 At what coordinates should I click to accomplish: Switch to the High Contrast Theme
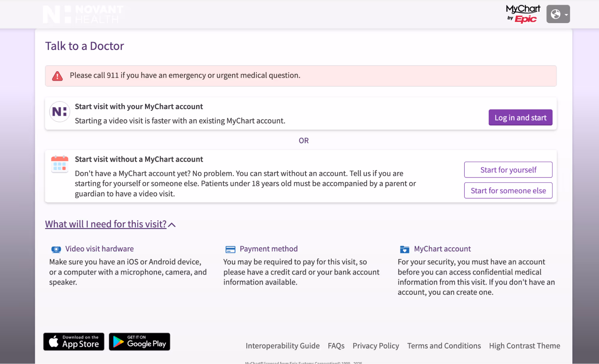pyautogui.click(x=524, y=345)
